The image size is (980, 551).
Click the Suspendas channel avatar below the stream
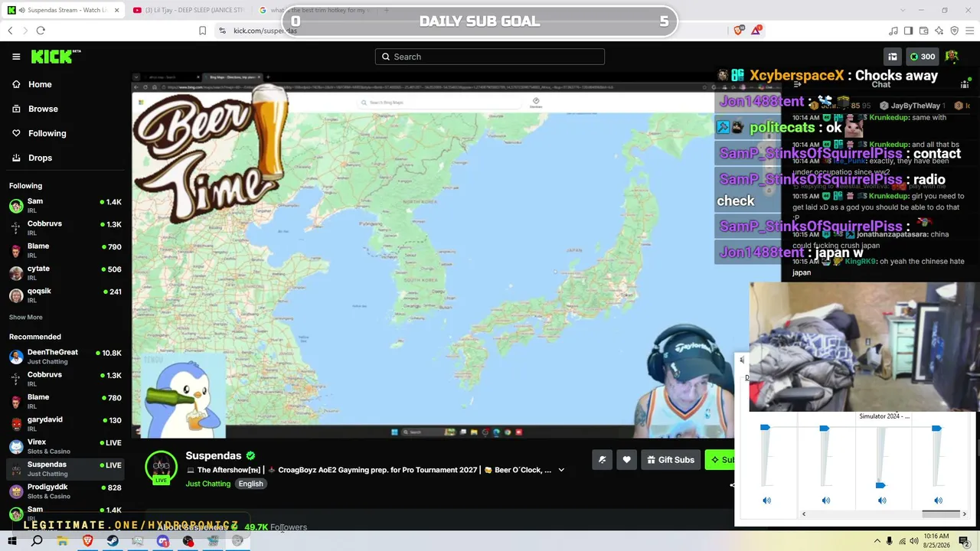(161, 466)
